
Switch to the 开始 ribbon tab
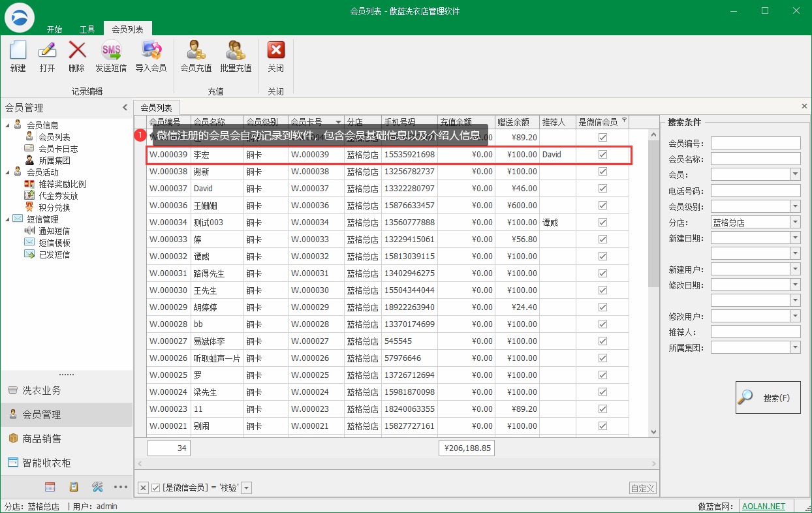(x=55, y=29)
